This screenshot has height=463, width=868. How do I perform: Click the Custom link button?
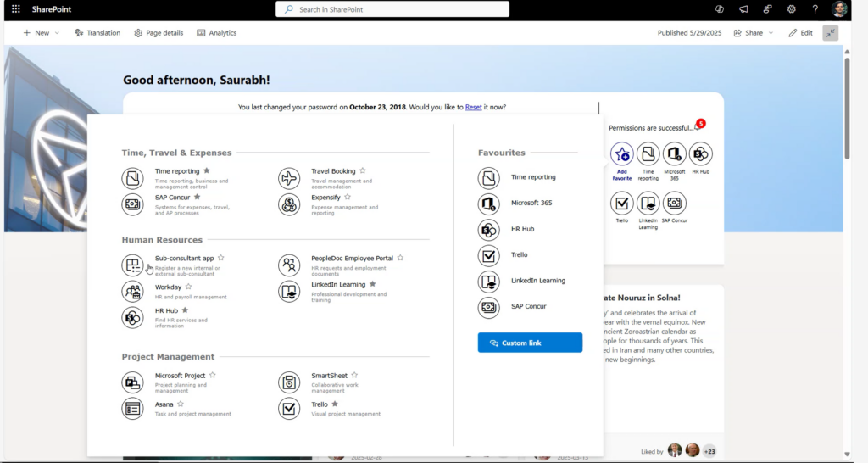[x=530, y=343]
